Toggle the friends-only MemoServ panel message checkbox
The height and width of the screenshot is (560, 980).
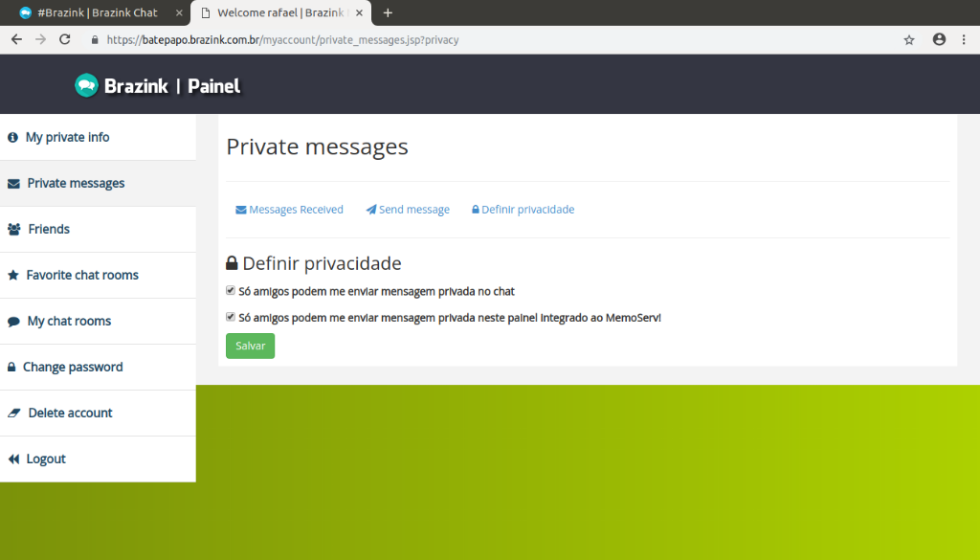[231, 317]
